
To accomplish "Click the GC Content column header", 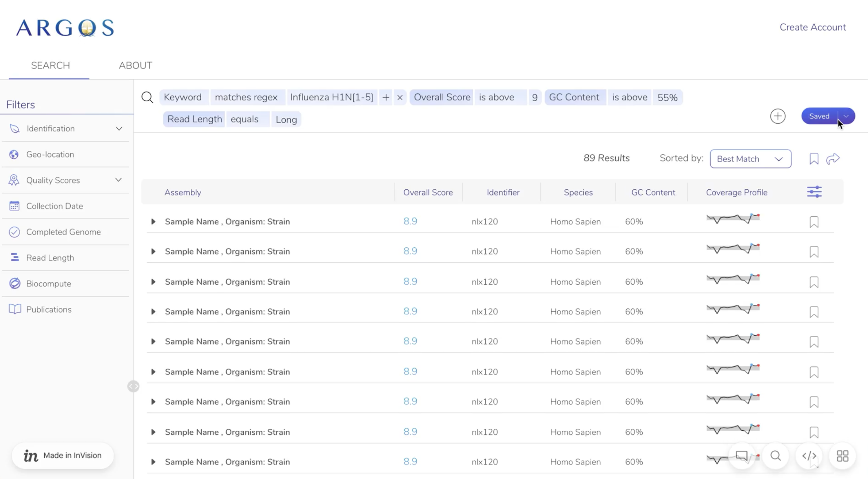I will 653,192.
